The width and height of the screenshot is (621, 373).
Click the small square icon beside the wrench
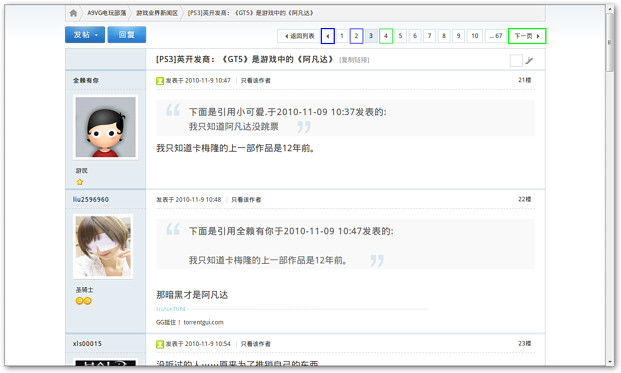coord(516,61)
